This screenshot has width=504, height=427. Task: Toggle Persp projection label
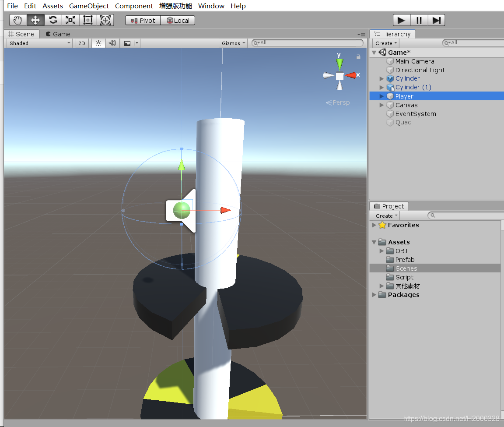[x=337, y=102]
